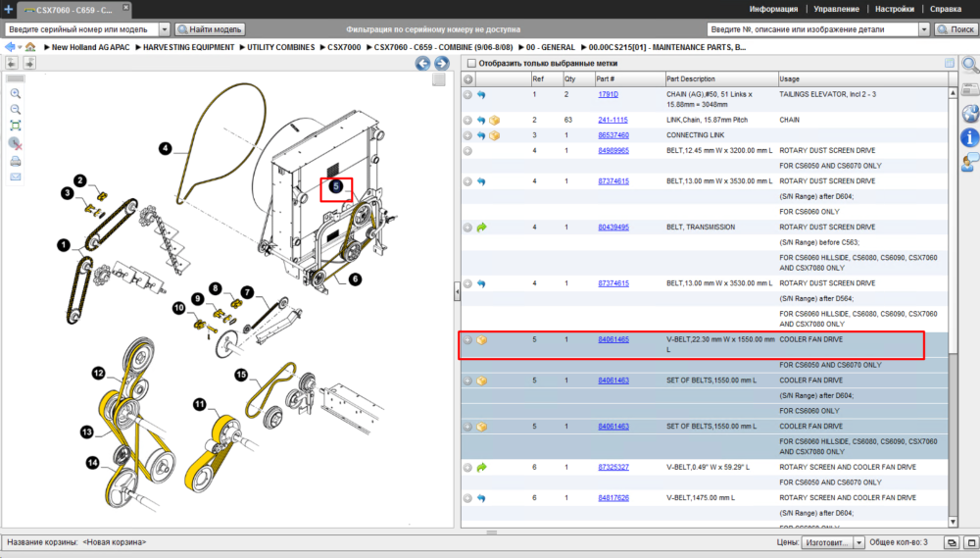The image size is (980, 558).
Task: Toggle the add circle for part 87325327
Action: [467, 468]
